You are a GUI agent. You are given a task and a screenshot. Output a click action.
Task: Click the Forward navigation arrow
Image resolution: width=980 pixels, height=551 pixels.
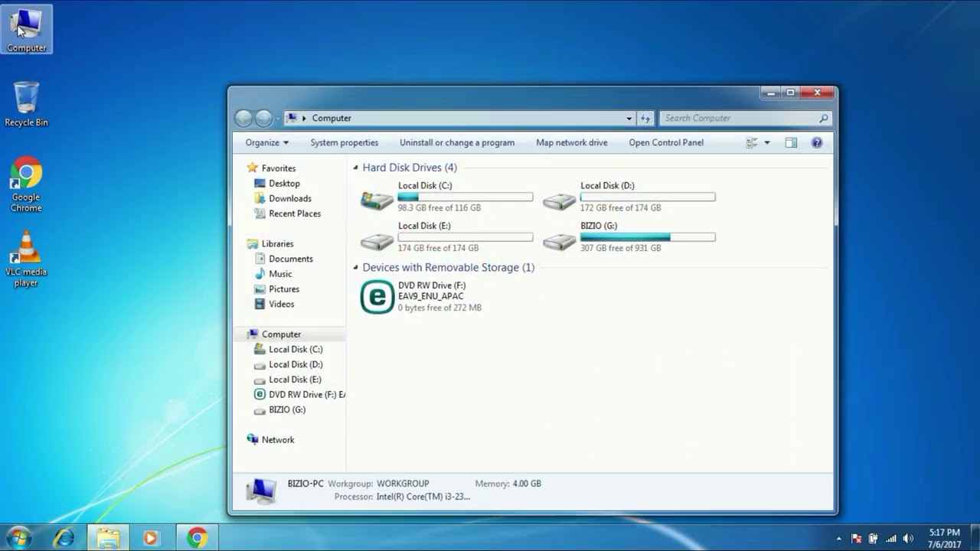click(x=263, y=118)
